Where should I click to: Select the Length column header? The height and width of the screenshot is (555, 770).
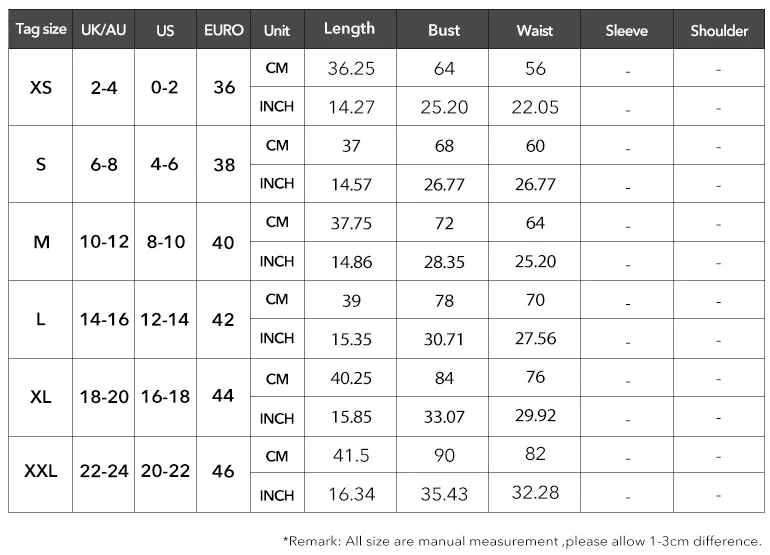(x=350, y=29)
